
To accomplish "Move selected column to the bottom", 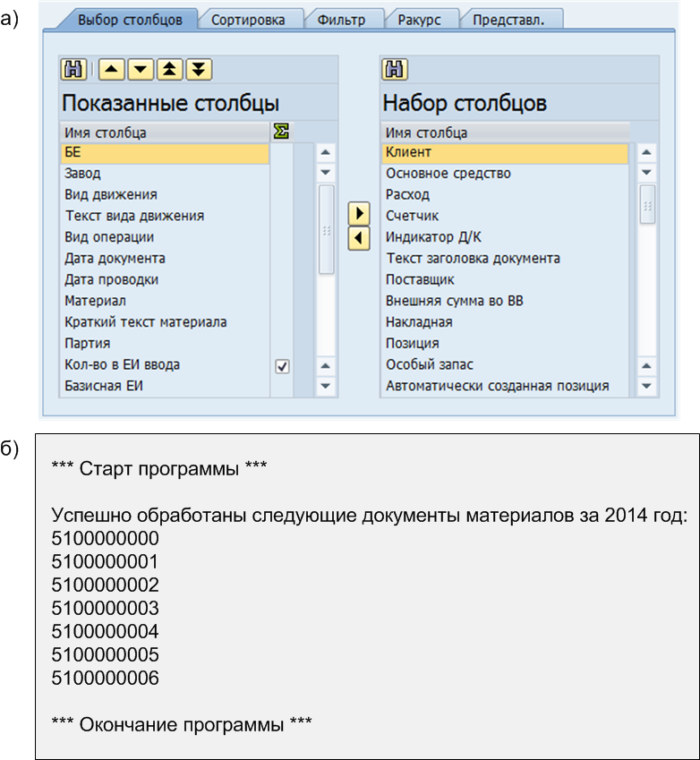I will click(x=199, y=69).
